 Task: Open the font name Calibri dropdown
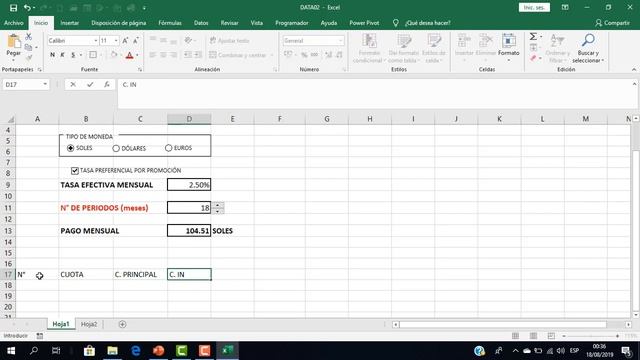click(96, 41)
